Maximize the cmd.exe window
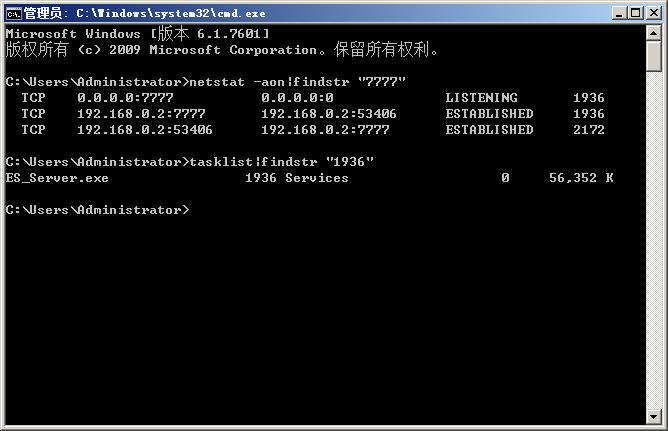 pyautogui.click(x=635, y=13)
